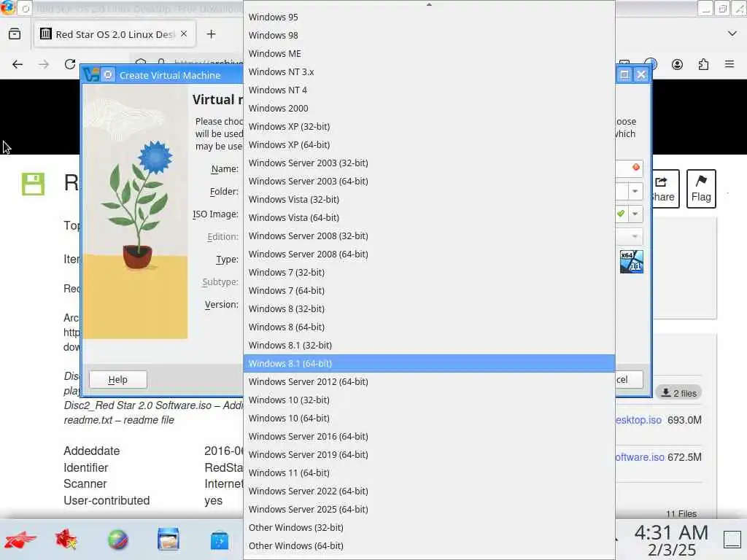Choose Windows Server 2003 (32-bit)
Image resolution: width=747 pixels, height=560 pixels.
pos(429,163)
